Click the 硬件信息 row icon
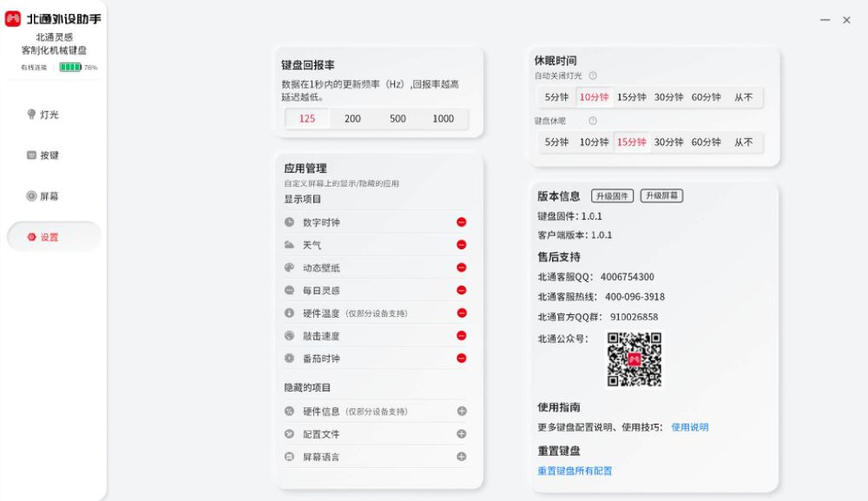The width and height of the screenshot is (868, 501). [x=289, y=411]
